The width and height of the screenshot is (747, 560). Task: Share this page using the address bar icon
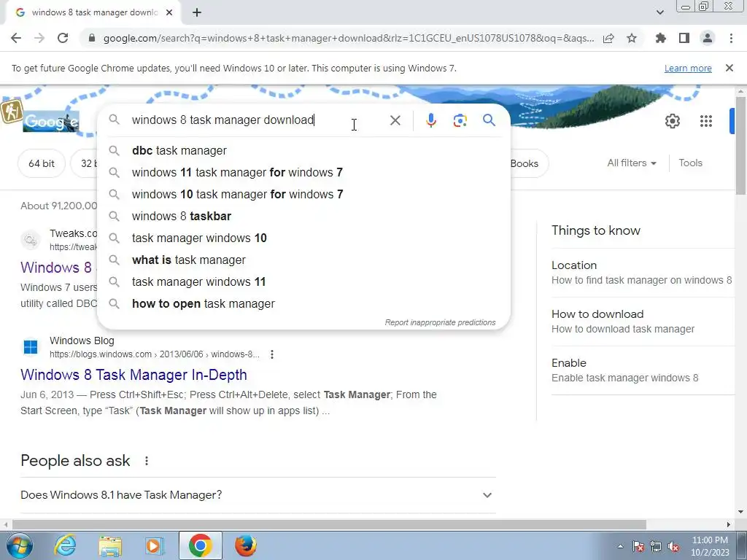coord(608,38)
